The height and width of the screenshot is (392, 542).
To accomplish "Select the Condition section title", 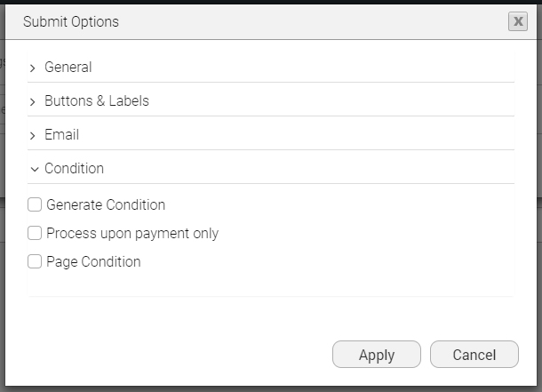I will click(75, 169).
